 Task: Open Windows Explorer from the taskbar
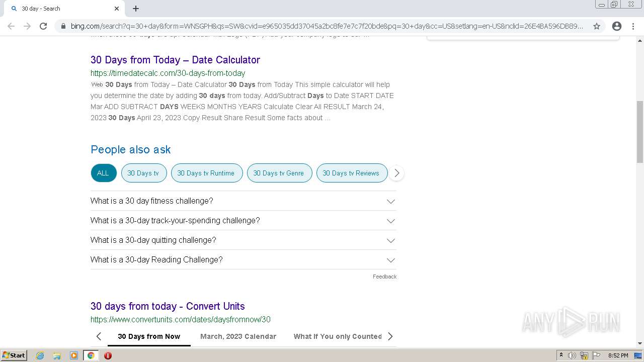(x=57, y=355)
